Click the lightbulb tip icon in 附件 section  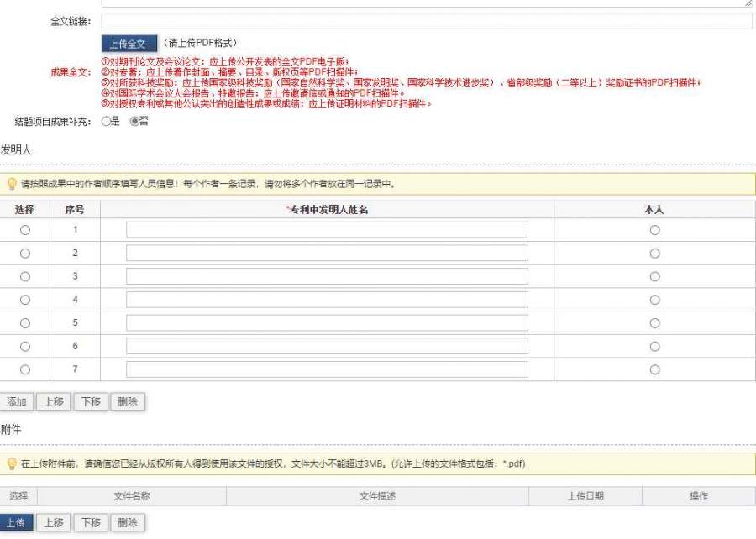coord(12,463)
